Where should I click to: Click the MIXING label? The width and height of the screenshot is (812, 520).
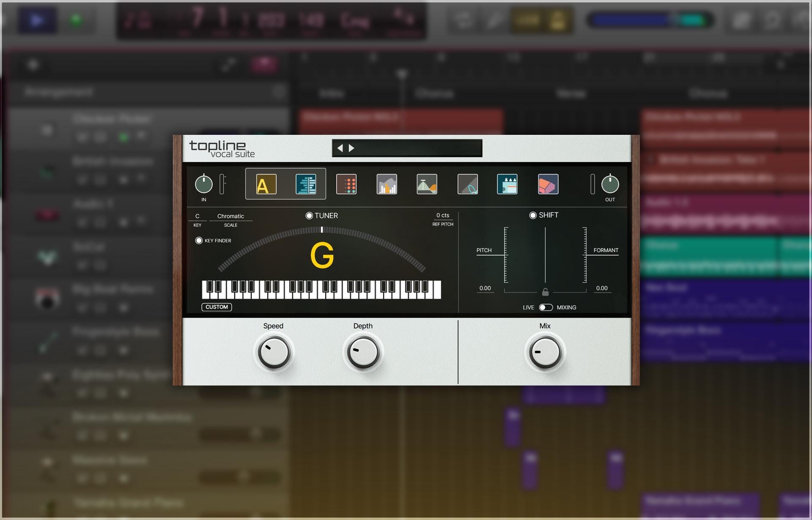click(566, 307)
